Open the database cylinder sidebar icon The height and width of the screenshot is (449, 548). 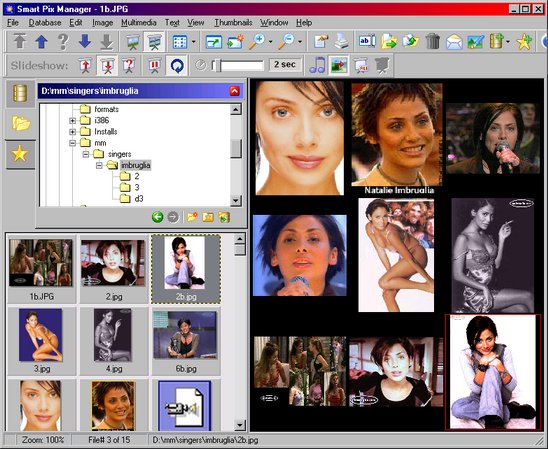point(20,93)
